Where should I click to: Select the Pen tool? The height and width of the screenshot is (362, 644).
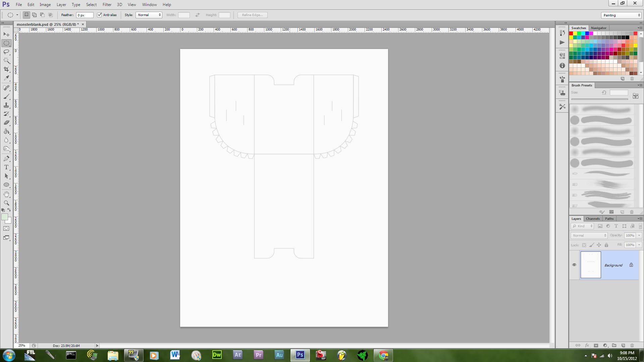pyautogui.click(x=6, y=159)
